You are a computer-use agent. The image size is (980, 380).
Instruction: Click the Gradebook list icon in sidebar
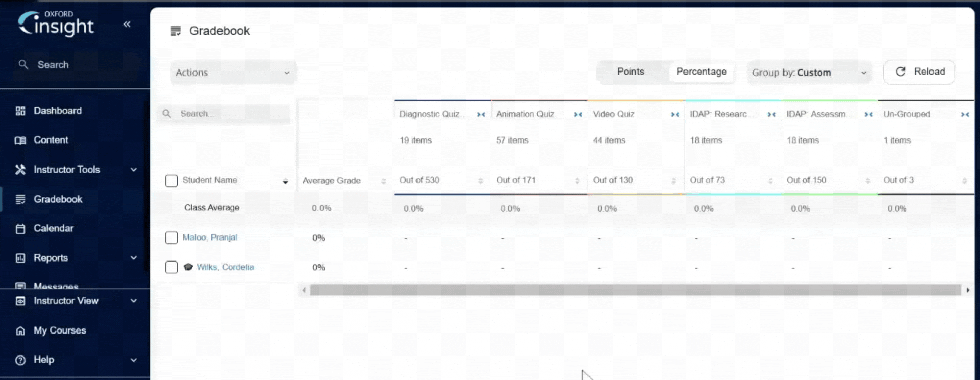click(20, 199)
